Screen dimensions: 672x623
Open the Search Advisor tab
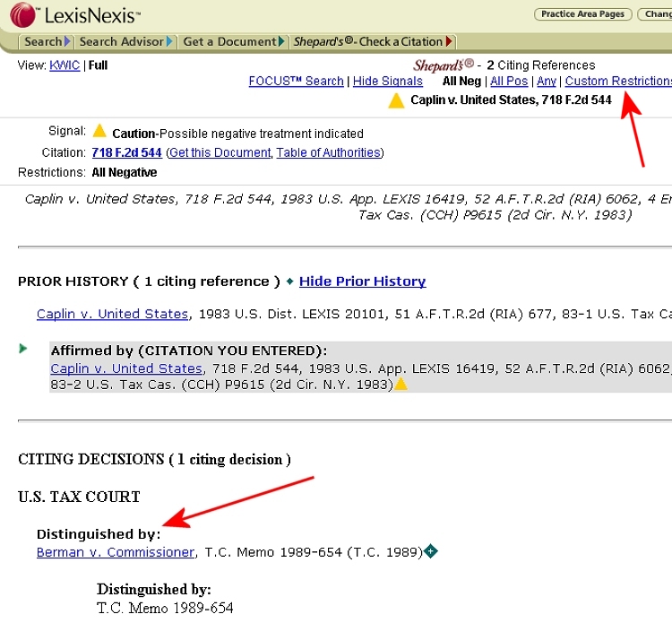[x=125, y=41]
